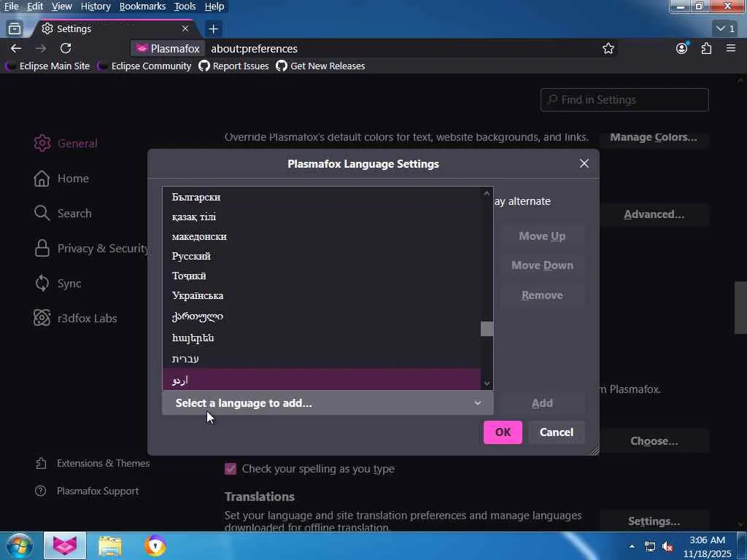Open the 'Select a language to add' dropdown
Screen dimensions: 747x560
tap(328, 402)
